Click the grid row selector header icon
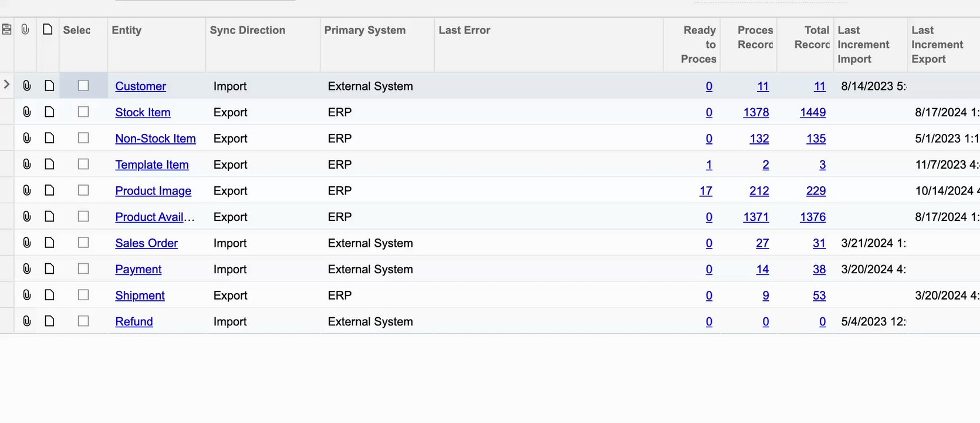 click(x=7, y=29)
